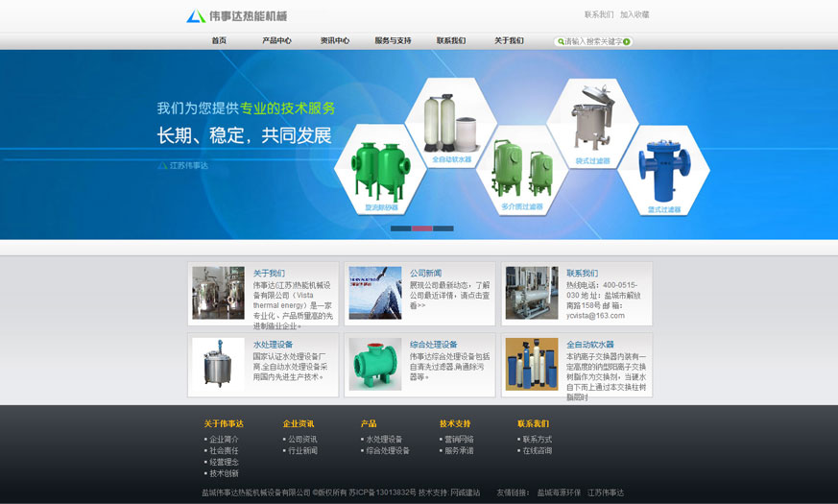The height and width of the screenshot is (504, 838).
Task: Click the footer 技术创新 link
Action: coord(224,473)
